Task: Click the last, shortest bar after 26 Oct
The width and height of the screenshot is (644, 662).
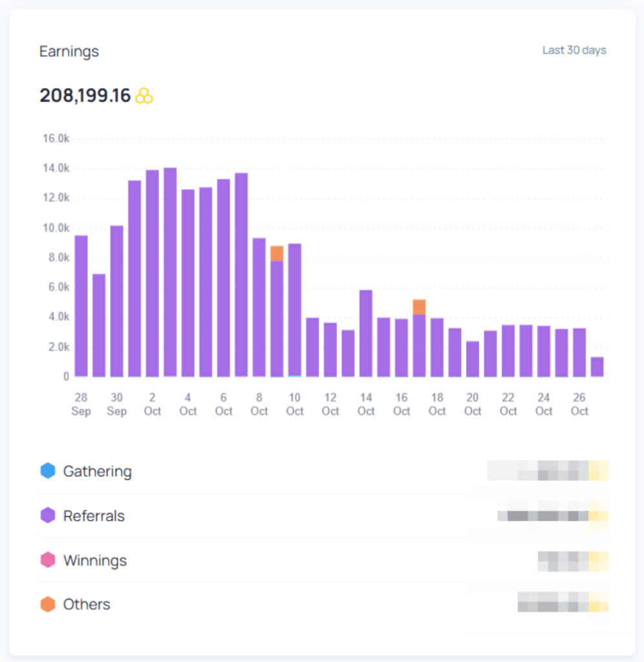Action: click(x=597, y=367)
